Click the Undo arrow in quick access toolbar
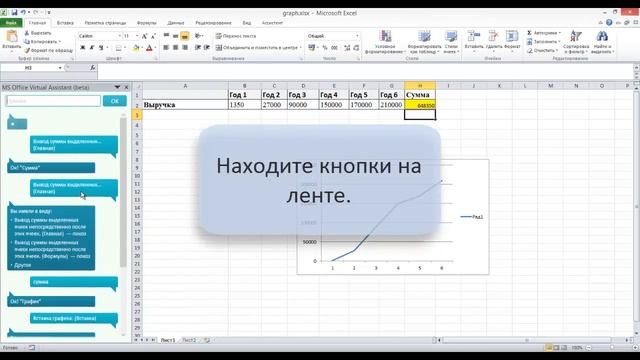The width and height of the screenshot is (640, 360). click(x=23, y=13)
